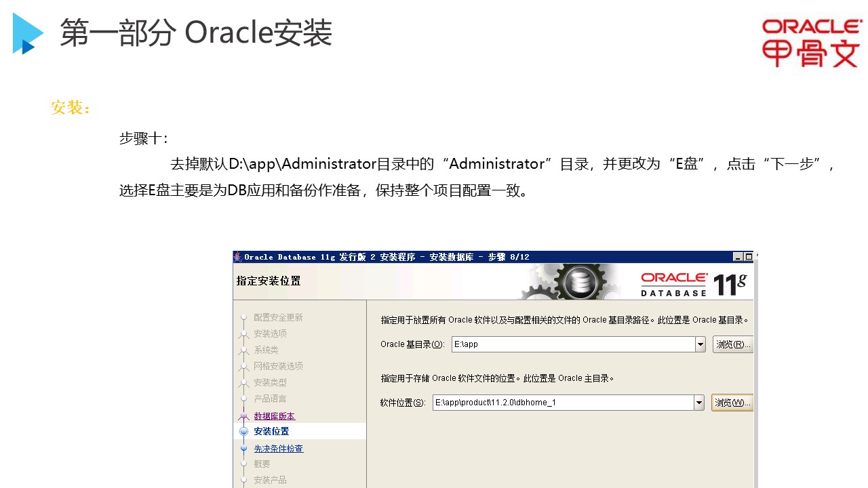Click the blue play arrow slide icon
Image resolution: width=868 pixels, height=488 pixels.
(27, 33)
